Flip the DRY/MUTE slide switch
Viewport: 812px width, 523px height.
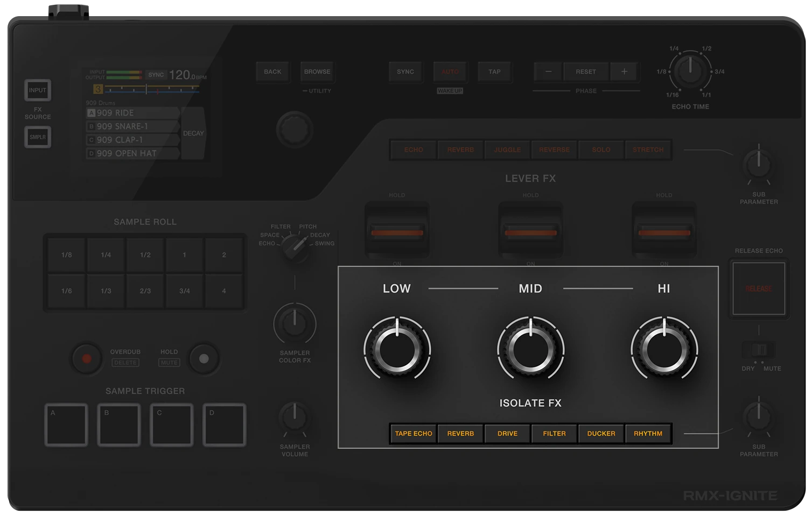759,350
